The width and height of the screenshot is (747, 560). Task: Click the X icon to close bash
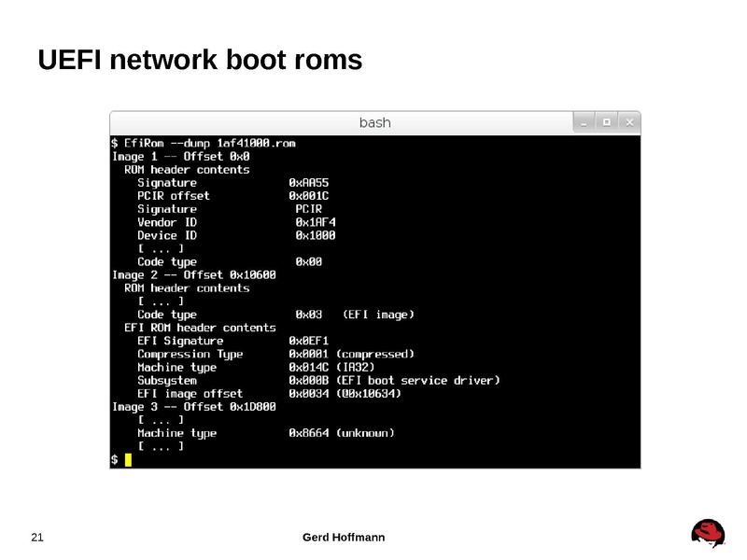coord(629,120)
